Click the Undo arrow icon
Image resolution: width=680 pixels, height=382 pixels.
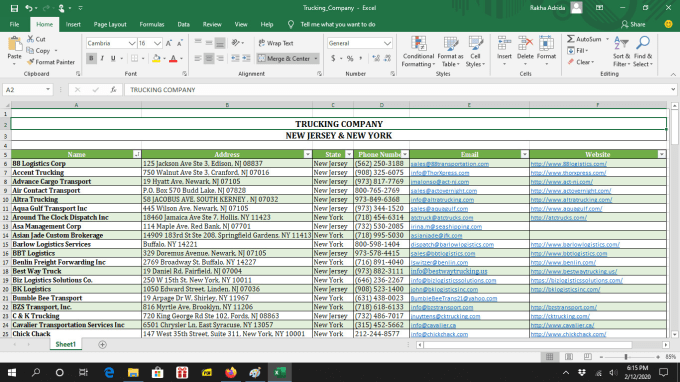click(x=29, y=8)
